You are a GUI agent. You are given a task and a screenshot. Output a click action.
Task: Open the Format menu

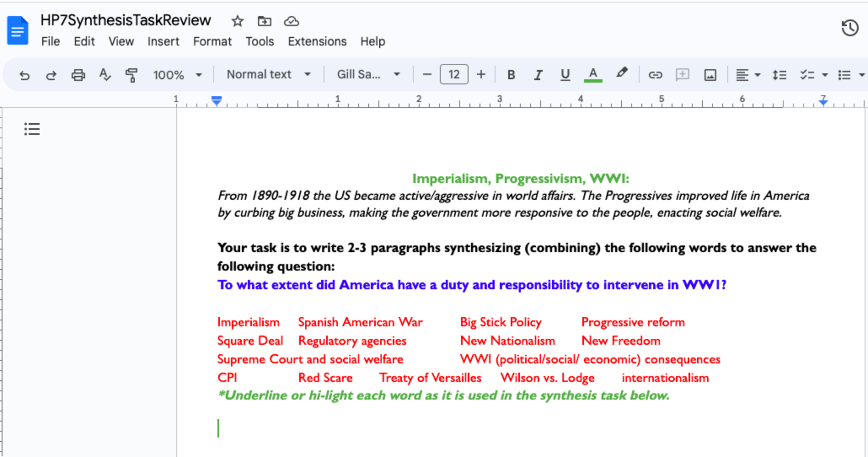click(x=212, y=42)
